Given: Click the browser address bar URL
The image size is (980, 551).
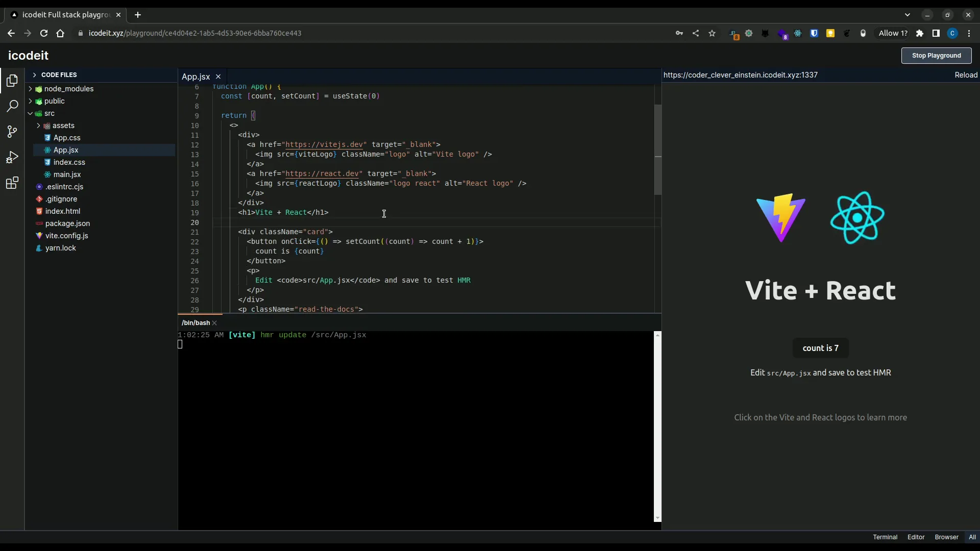Looking at the screenshot, I should coord(195,33).
